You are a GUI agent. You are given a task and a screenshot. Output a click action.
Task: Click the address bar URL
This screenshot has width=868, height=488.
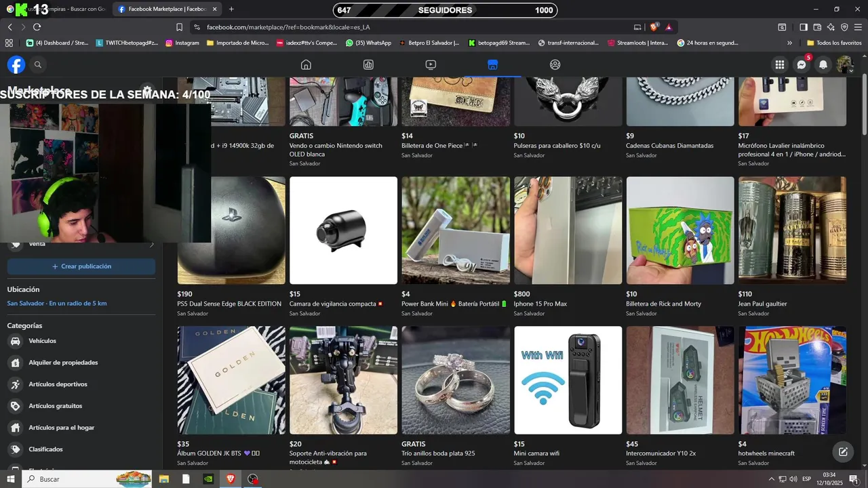(288, 27)
